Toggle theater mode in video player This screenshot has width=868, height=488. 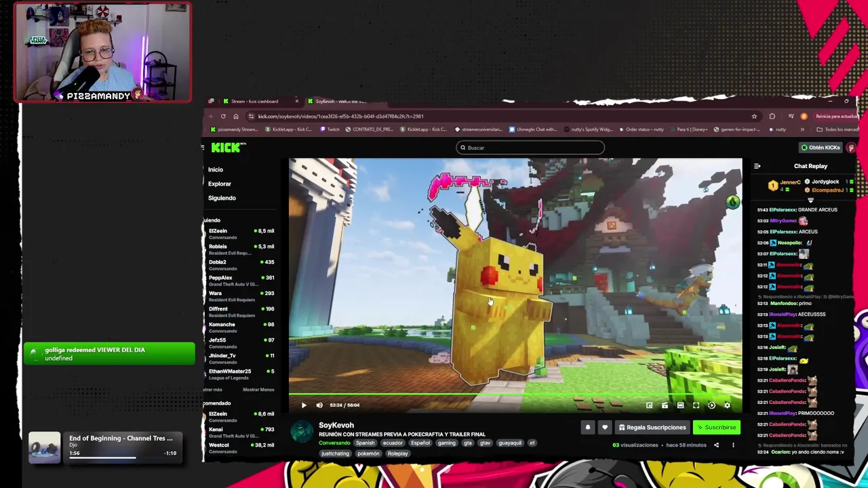click(680, 405)
